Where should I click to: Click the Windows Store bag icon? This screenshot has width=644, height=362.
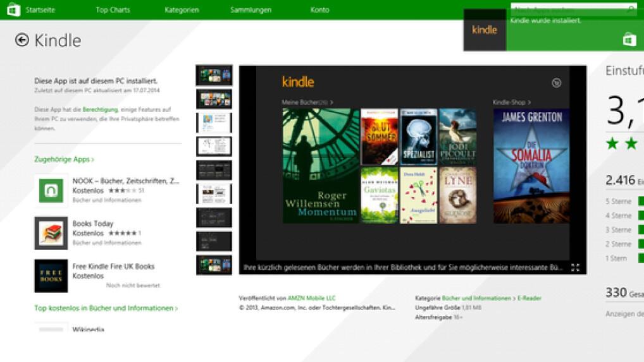point(13,9)
